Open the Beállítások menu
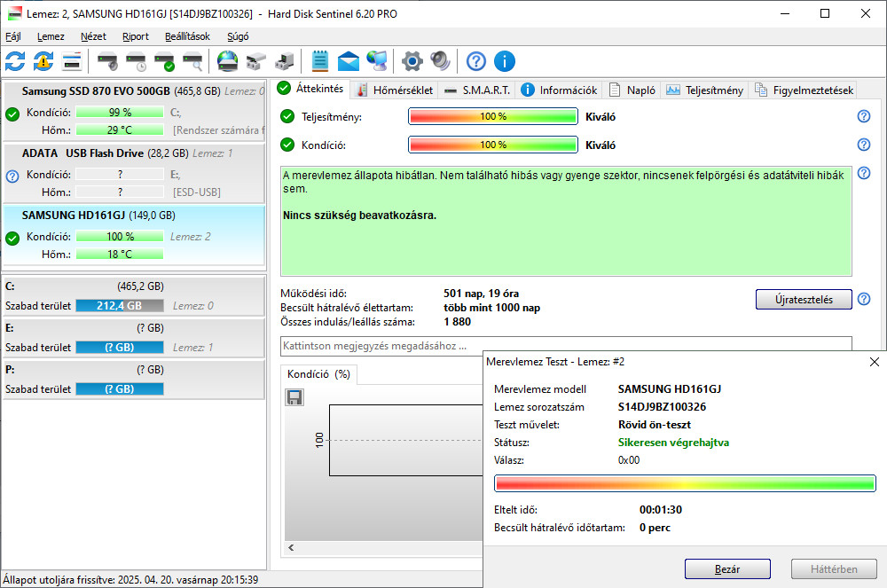The height and width of the screenshot is (588, 887). [x=187, y=36]
